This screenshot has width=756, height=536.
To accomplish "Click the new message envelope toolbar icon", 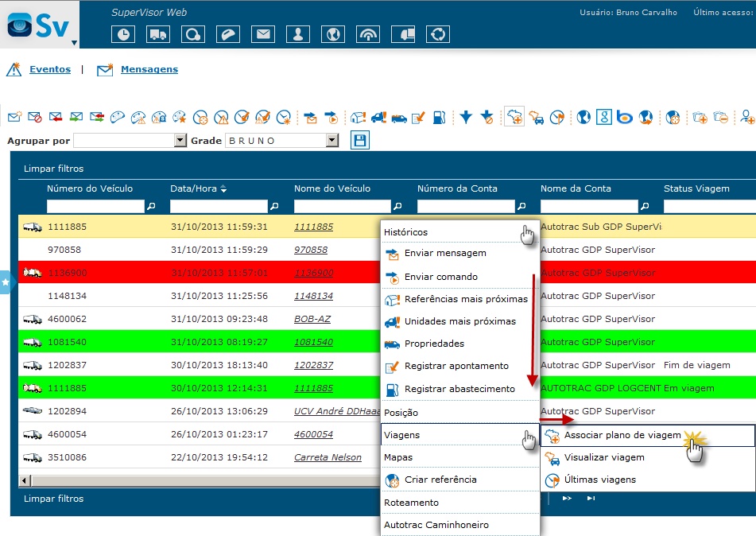I will (x=14, y=117).
